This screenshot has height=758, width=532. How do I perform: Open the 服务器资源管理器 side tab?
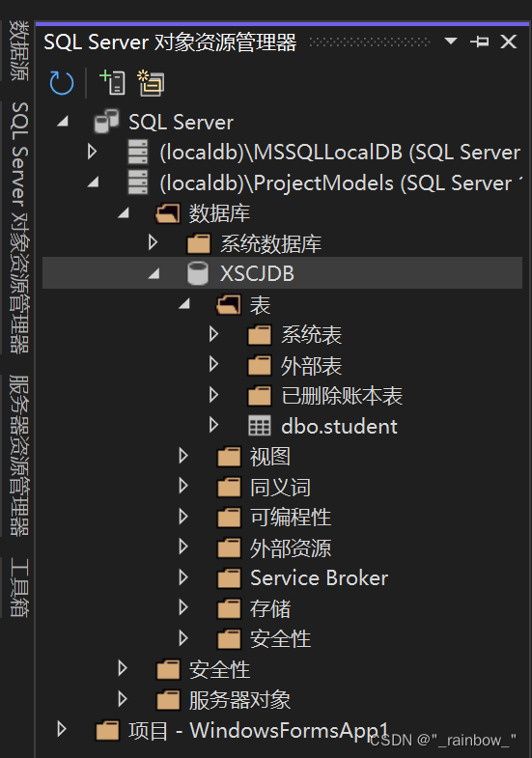coord(18,456)
